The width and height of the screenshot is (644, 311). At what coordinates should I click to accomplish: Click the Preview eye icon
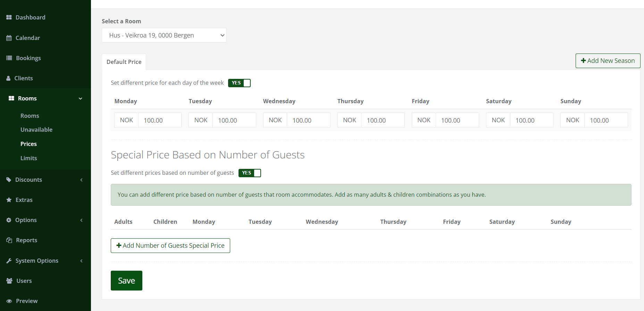point(9,301)
